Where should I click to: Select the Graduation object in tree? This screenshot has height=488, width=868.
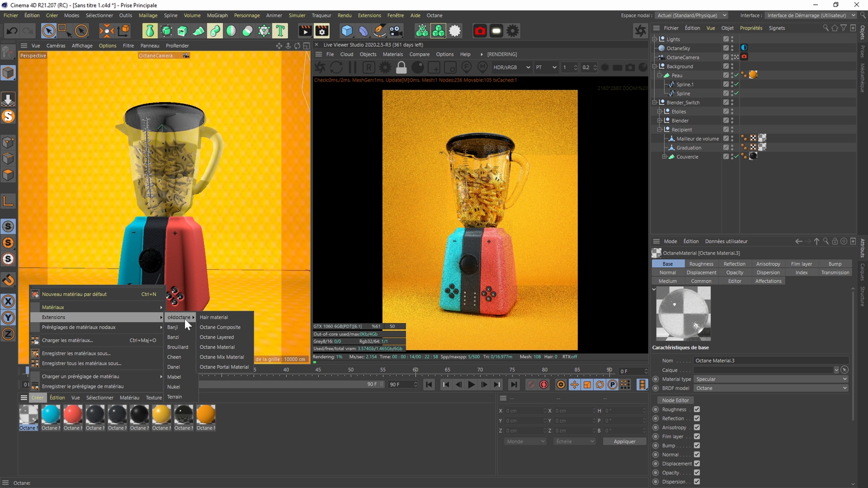(689, 148)
